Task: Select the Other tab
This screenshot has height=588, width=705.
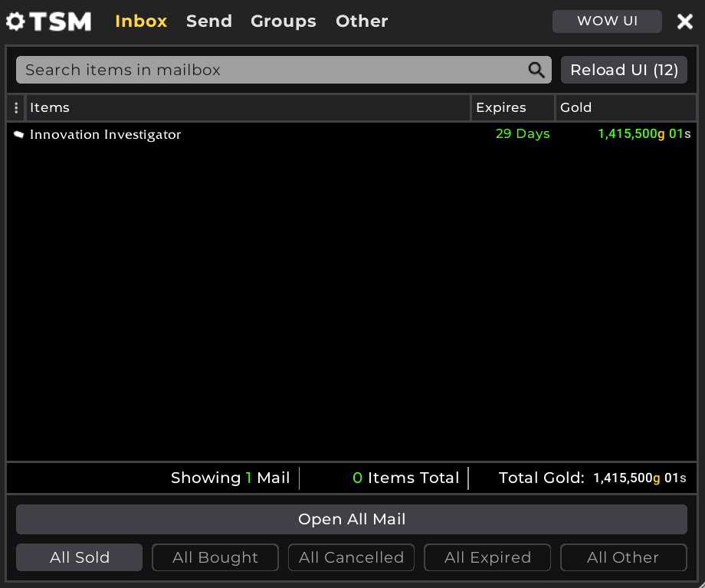Action: [362, 21]
